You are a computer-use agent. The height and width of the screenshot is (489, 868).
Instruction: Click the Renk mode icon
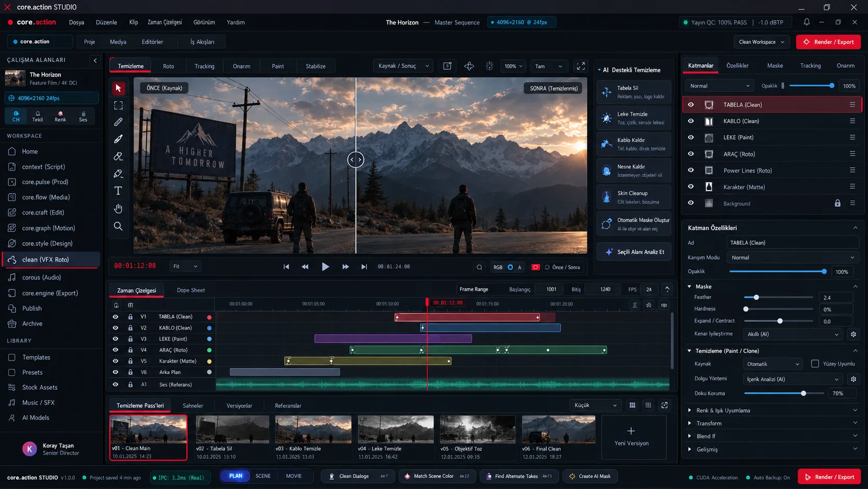(x=60, y=116)
